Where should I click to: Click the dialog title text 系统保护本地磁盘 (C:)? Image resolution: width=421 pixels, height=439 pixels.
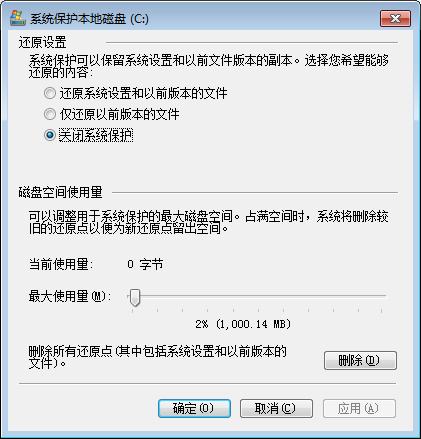89,19
